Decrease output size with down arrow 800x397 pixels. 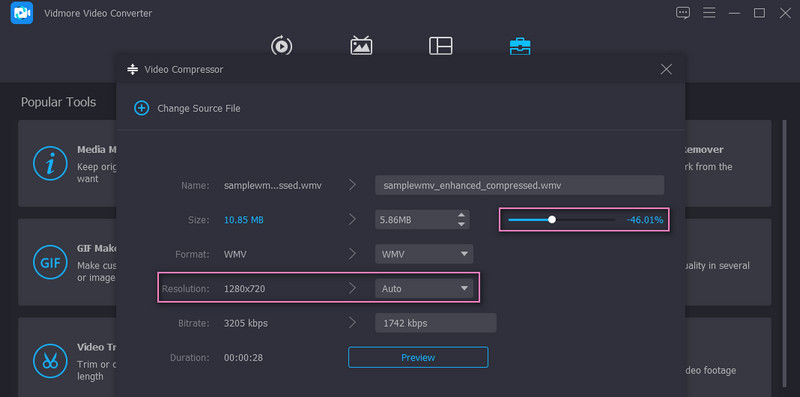pyautogui.click(x=461, y=225)
